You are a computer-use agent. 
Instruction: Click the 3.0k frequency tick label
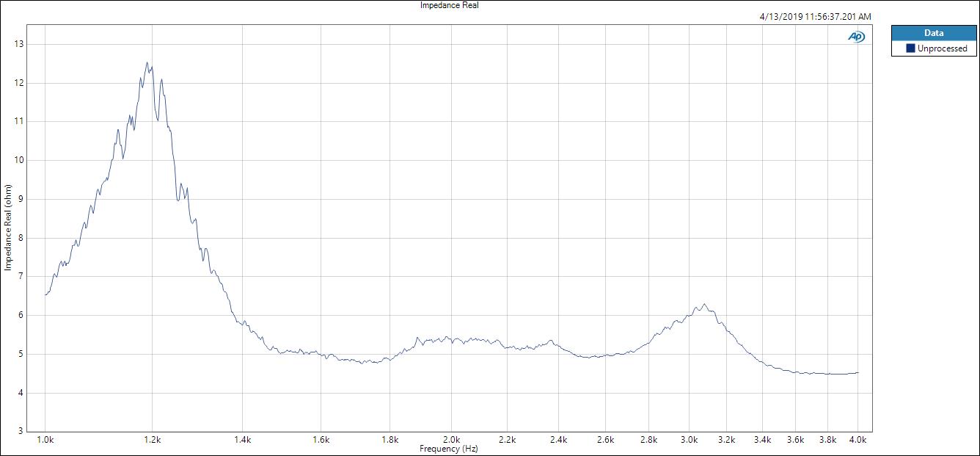click(x=689, y=440)
